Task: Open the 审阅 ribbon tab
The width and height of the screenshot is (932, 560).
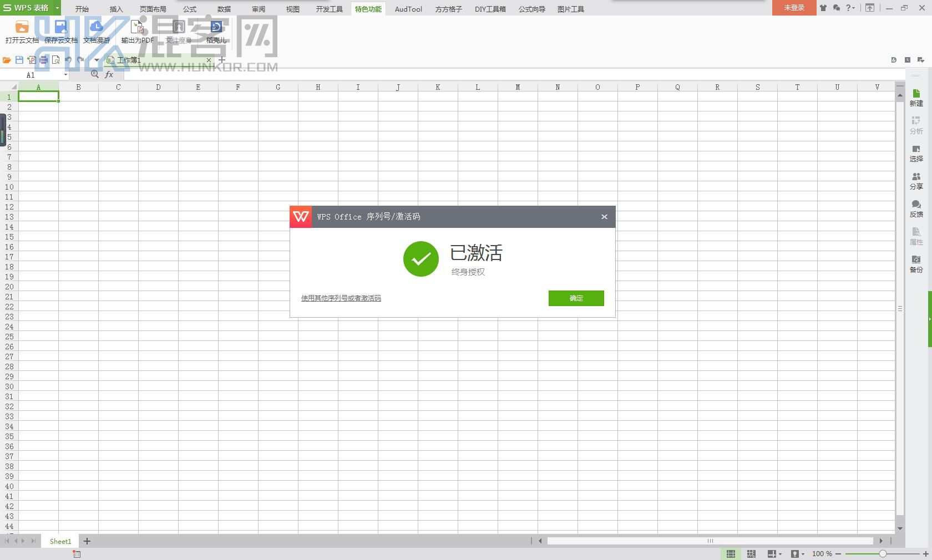Action: click(259, 9)
